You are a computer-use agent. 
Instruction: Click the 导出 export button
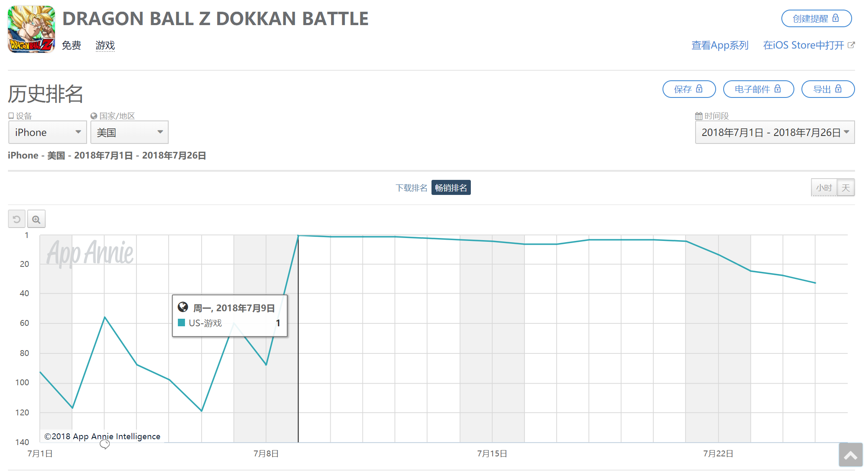827,89
